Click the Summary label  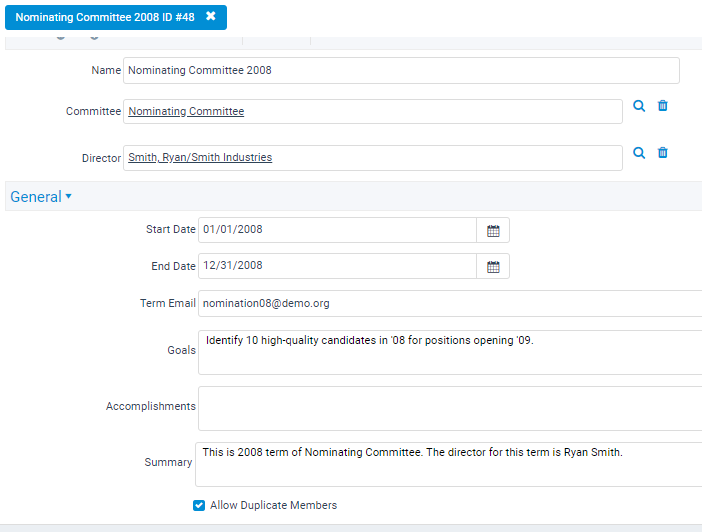[x=168, y=462]
